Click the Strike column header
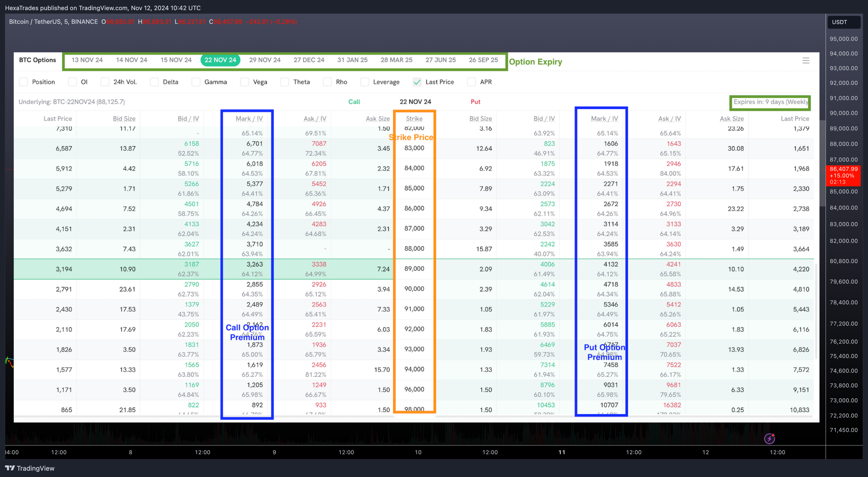868x477 pixels. [x=414, y=119]
